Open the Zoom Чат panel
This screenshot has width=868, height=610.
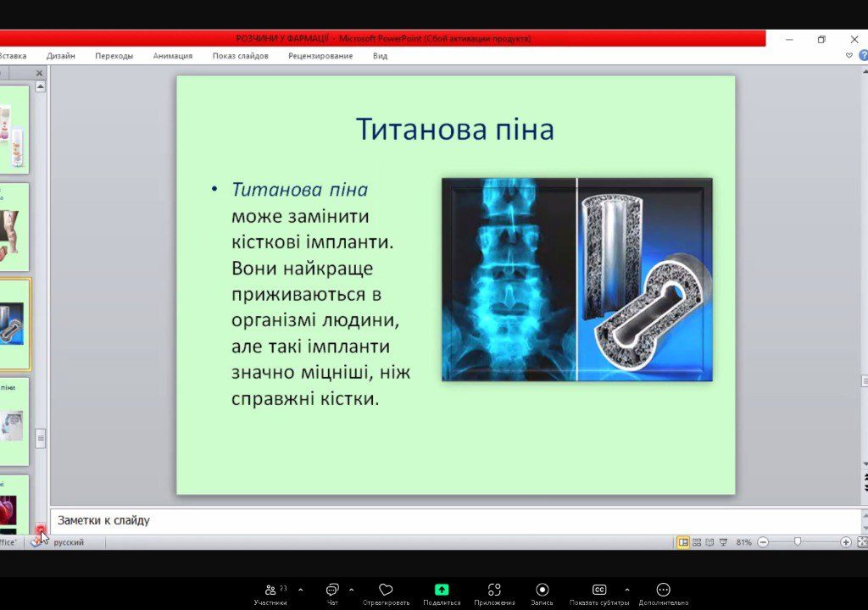point(332,594)
